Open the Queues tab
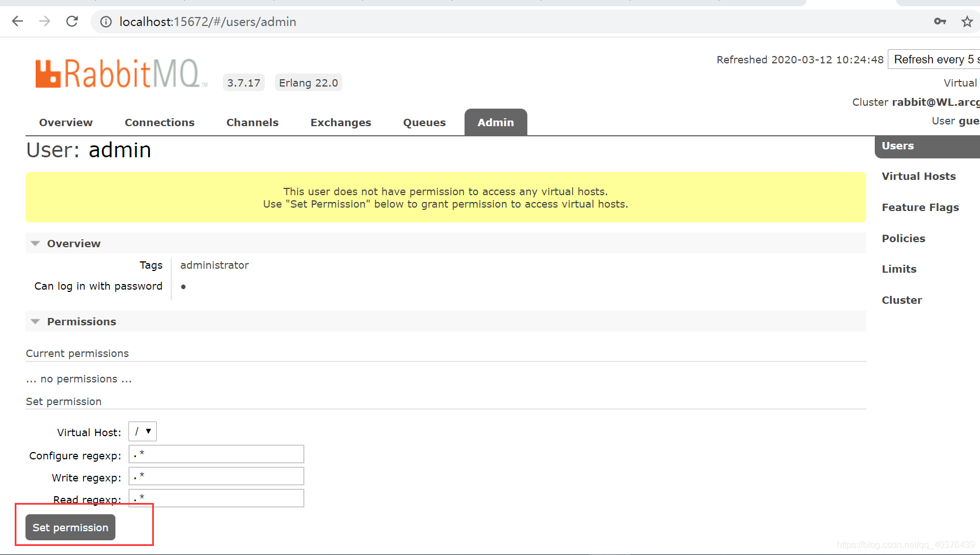This screenshot has width=980, height=555. coord(424,122)
